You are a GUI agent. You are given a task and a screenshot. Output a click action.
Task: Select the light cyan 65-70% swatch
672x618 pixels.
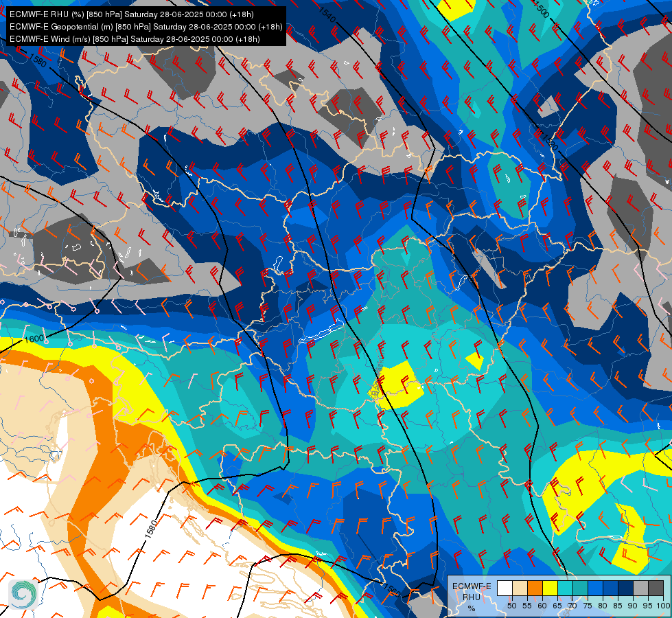pyautogui.click(x=566, y=588)
